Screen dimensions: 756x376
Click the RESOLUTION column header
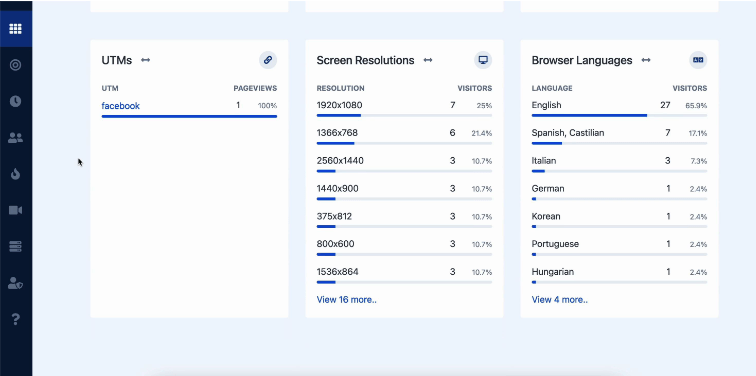coord(340,89)
